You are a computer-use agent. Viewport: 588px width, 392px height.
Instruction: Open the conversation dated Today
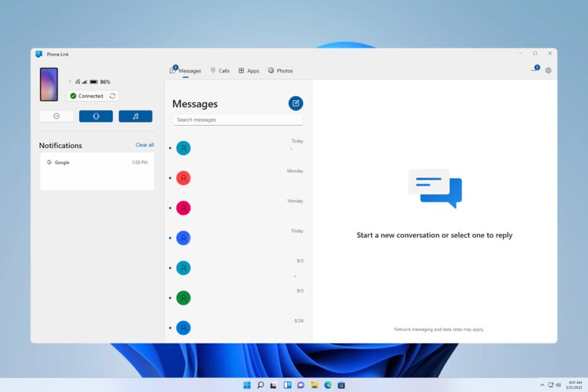238,148
